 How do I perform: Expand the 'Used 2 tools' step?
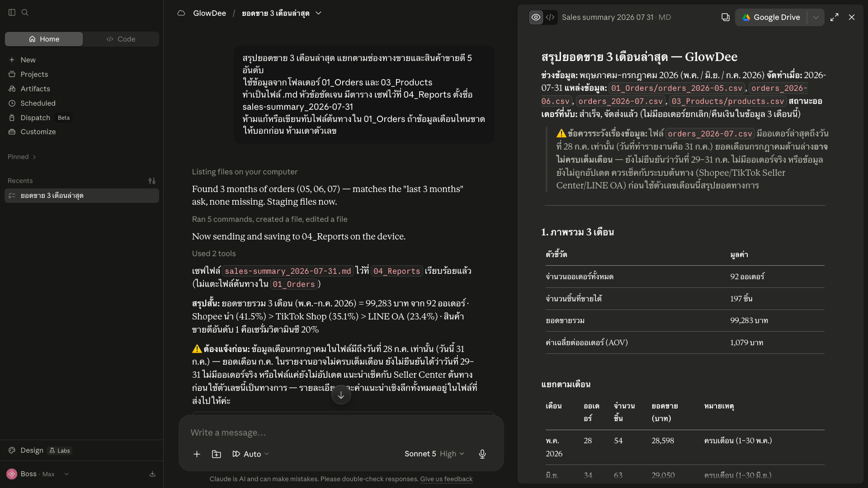click(214, 253)
